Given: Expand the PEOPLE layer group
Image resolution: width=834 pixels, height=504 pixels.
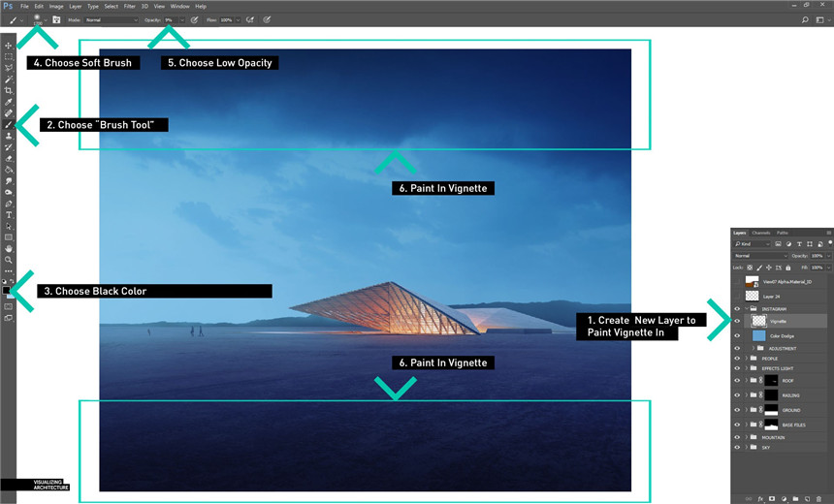Looking at the screenshot, I should (x=746, y=359).
